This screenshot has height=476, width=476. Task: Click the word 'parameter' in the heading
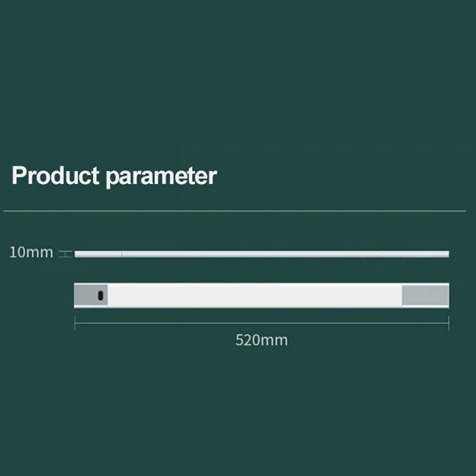tap(161, 177)
